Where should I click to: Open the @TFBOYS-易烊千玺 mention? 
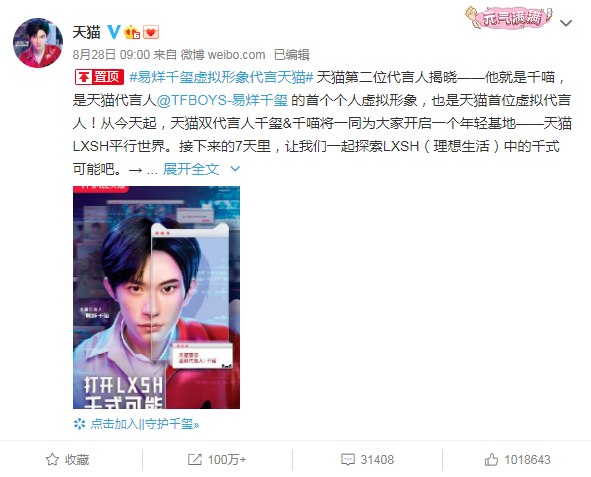click(222, 100)
